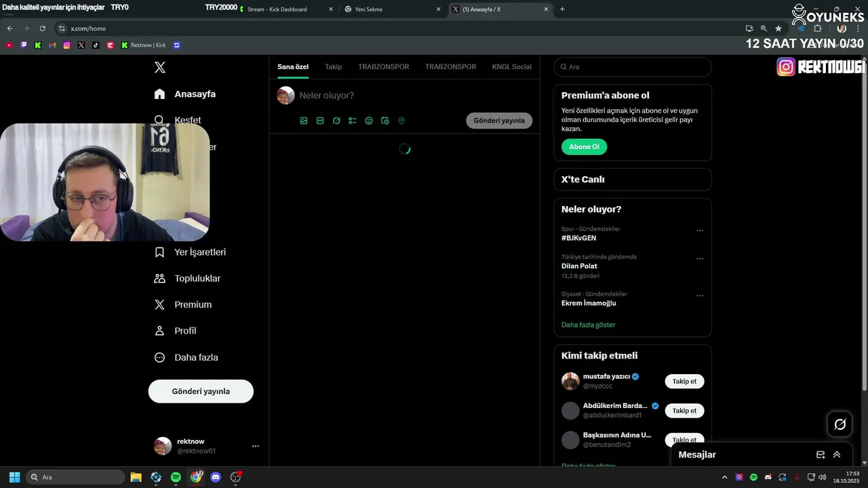
Task: Switch to the Takip tab
Action: 333,67
